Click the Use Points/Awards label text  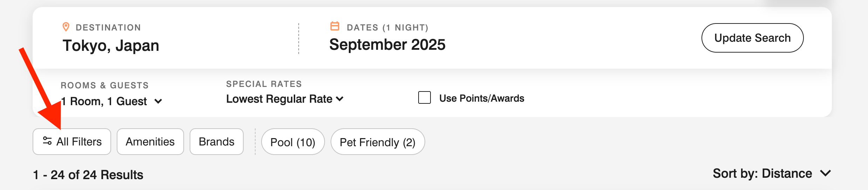[481, 98]
